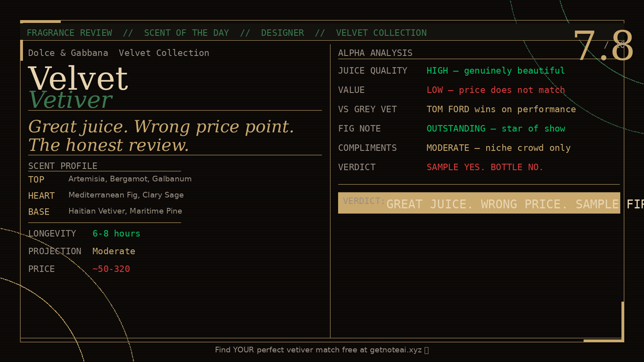Click the Dolce & Gabbana brand line

pos(119,53)
